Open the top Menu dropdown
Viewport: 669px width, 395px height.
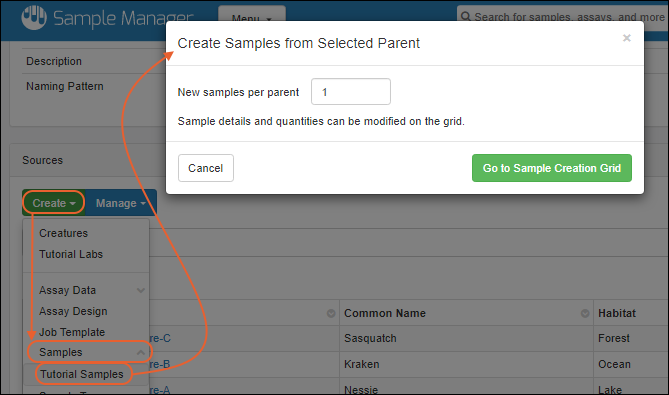252,15
